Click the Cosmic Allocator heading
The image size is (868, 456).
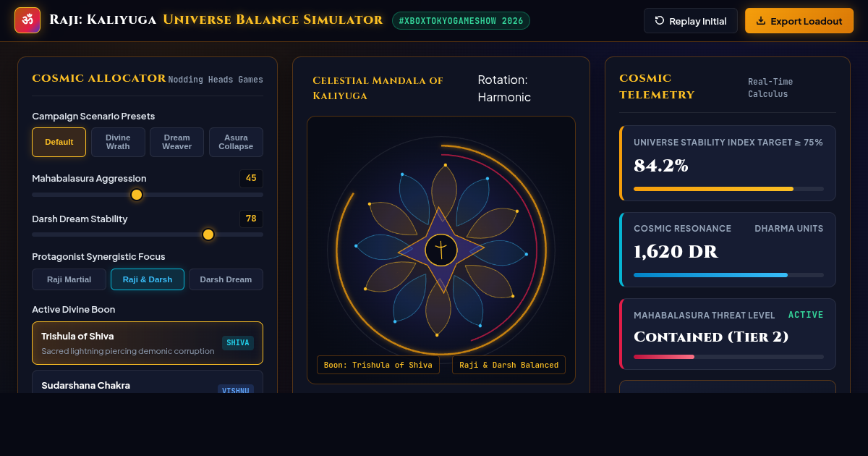pos(99,78)
